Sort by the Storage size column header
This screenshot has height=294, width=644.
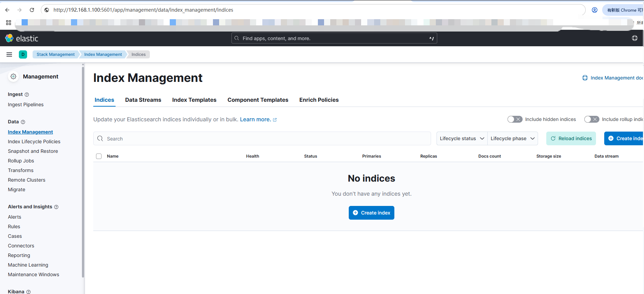(x=549, y=156)
